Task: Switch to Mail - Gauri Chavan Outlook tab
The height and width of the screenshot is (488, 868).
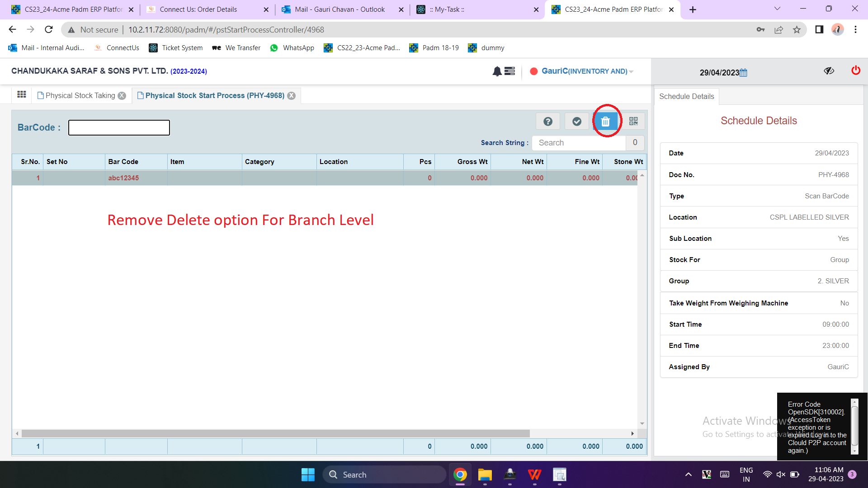Action: click(343, 9)
